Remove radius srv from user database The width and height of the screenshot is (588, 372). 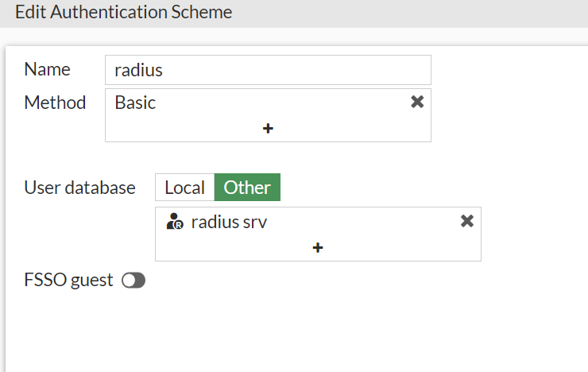467,222
